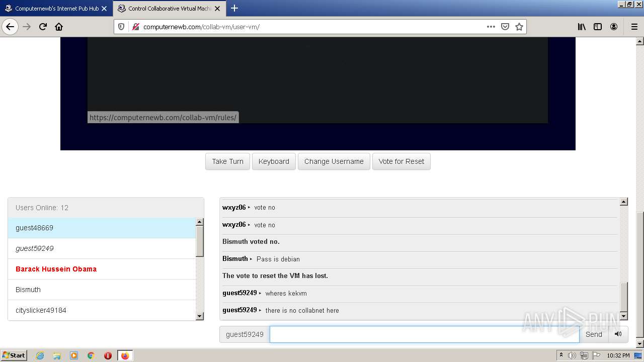Open tracking protection shield in address bar

tap(121, 27)
